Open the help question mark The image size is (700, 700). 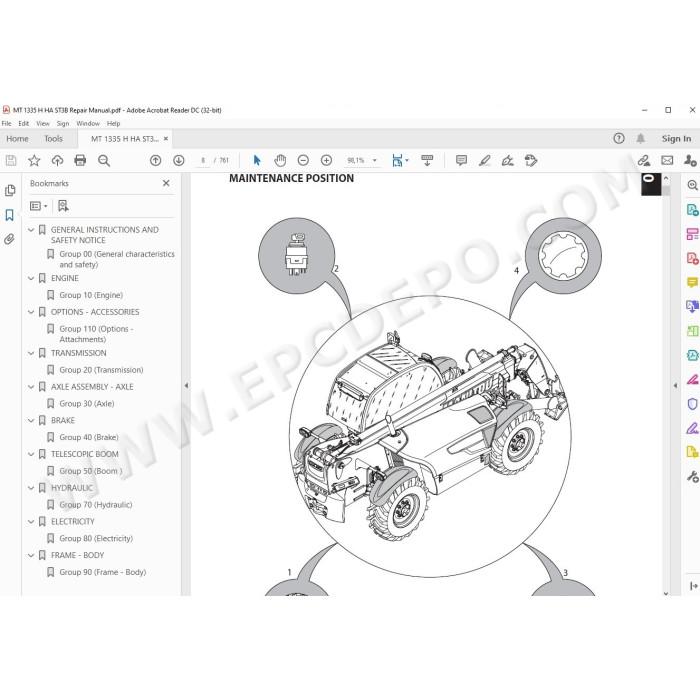coord(619,138)
